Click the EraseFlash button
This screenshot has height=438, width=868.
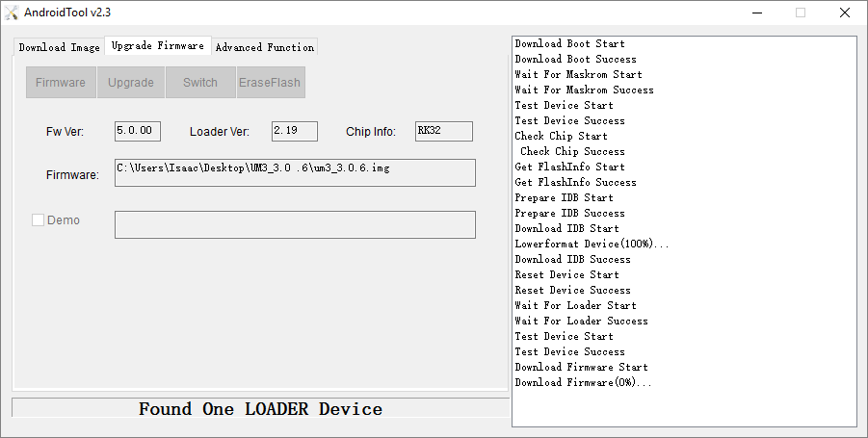coord(270,83)
